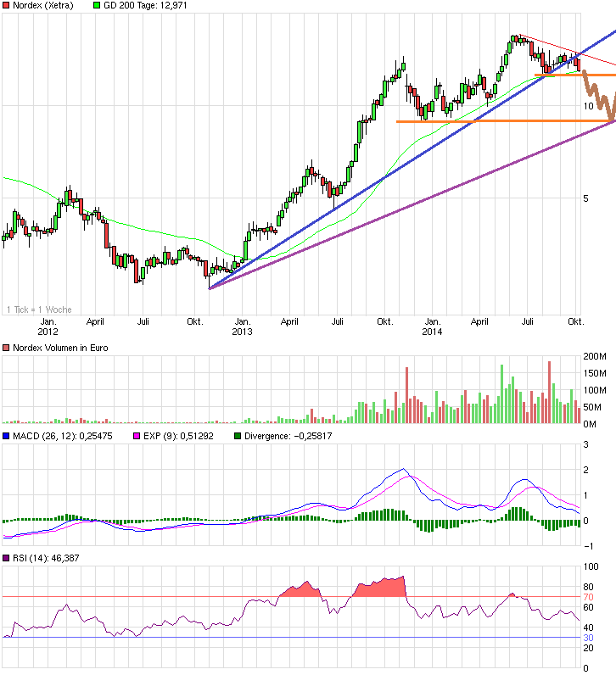Select the 'Nordex (Xetra)' legend label

point(43,6)
